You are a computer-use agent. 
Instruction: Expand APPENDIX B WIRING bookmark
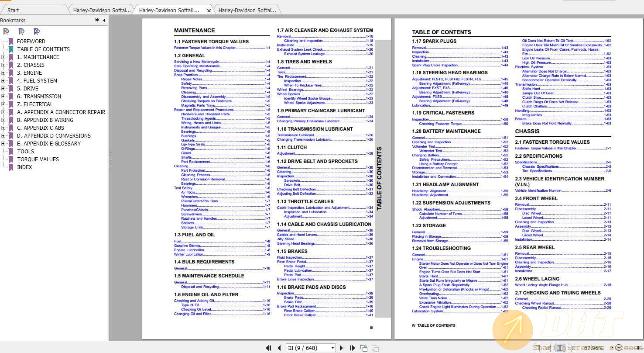(x=3, y=120)
